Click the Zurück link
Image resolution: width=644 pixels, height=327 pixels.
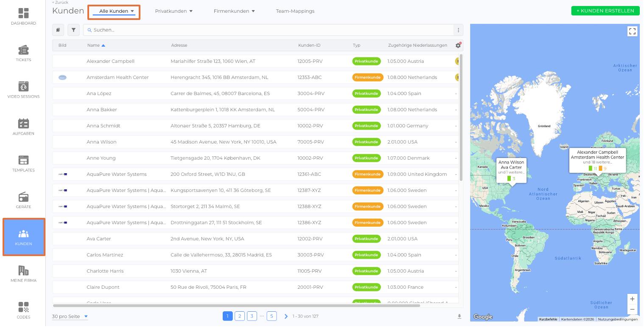60,3
